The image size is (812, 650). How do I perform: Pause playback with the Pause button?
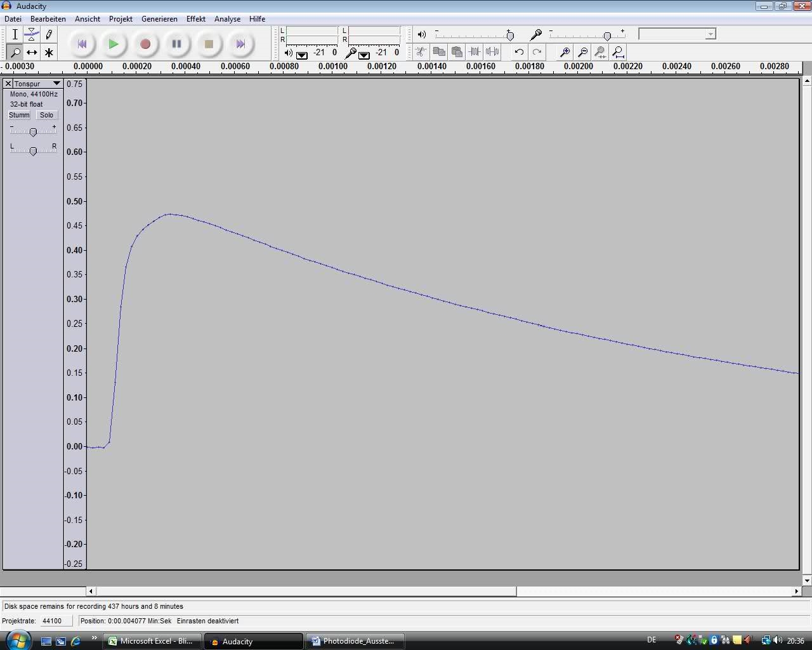click(177, 44)
